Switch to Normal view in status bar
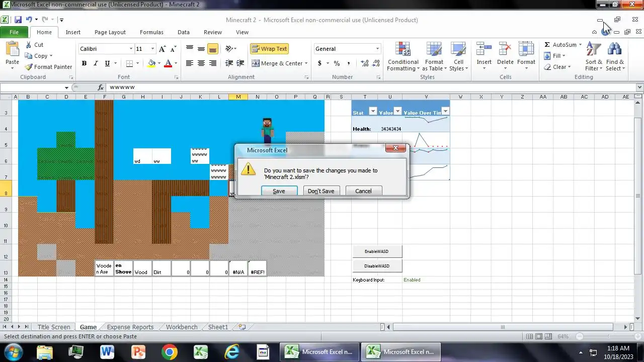The width and height of the screenshot is (644, 362). point(529,336)
